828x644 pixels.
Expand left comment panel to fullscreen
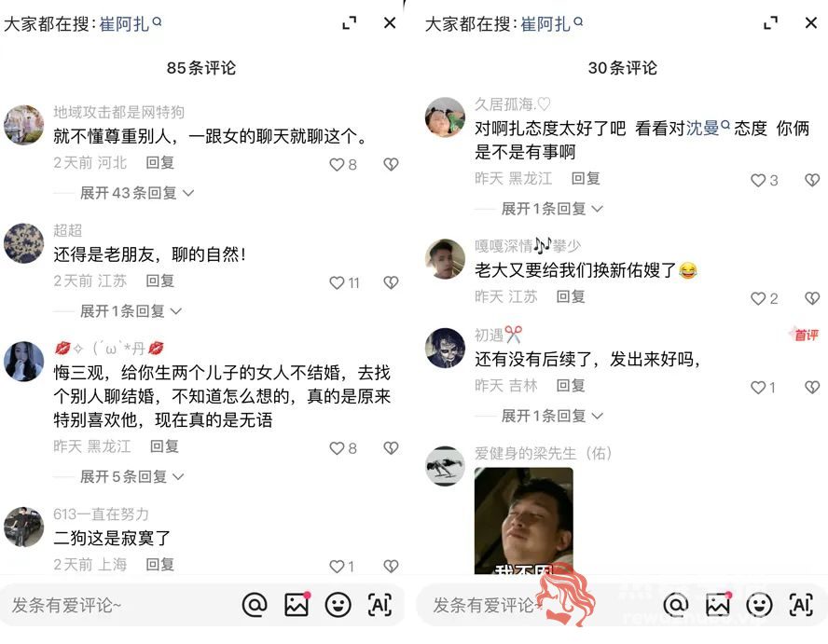[349, 22]
